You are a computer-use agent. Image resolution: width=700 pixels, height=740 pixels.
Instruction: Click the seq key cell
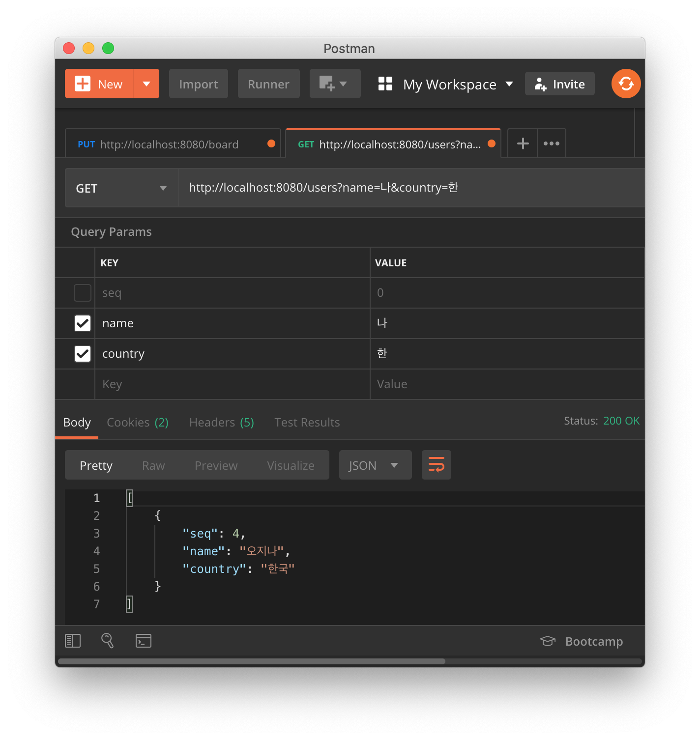point(232,293)
